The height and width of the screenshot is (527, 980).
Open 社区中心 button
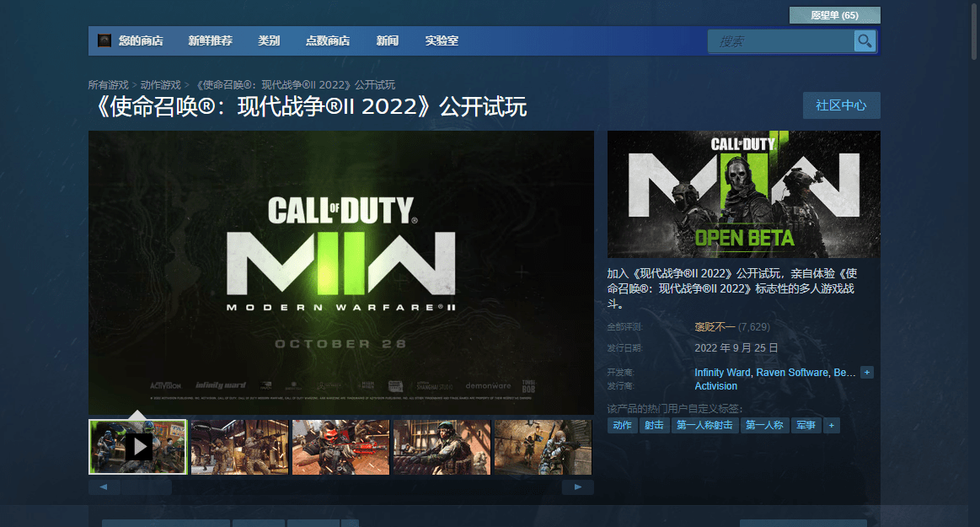pyautogui.click(x=841, y=105)
